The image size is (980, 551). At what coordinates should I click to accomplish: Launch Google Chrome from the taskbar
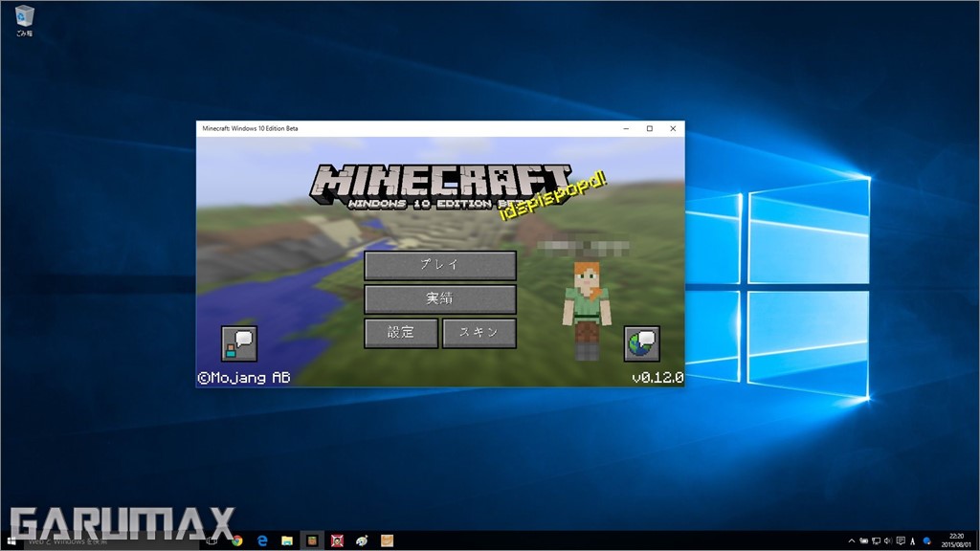pos(236,540)
